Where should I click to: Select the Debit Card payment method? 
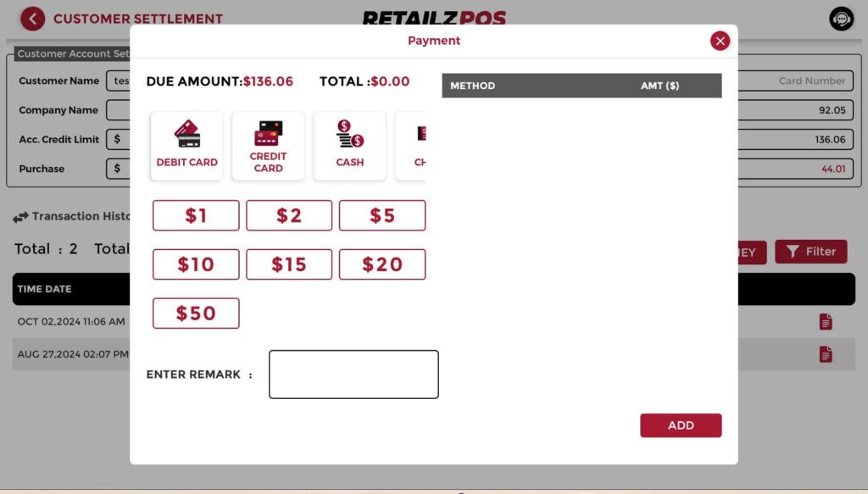click(x=186, y=146)
